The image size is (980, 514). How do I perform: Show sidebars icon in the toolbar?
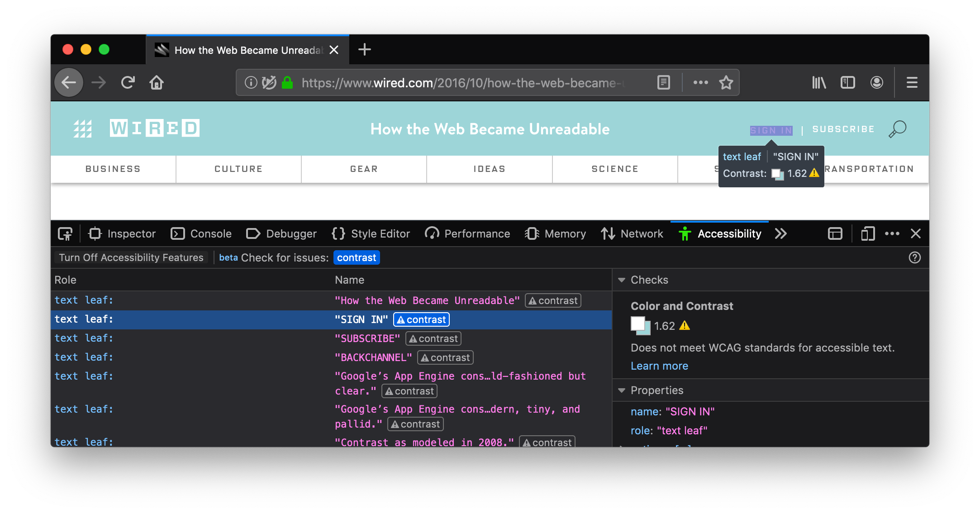click(847, 82)
